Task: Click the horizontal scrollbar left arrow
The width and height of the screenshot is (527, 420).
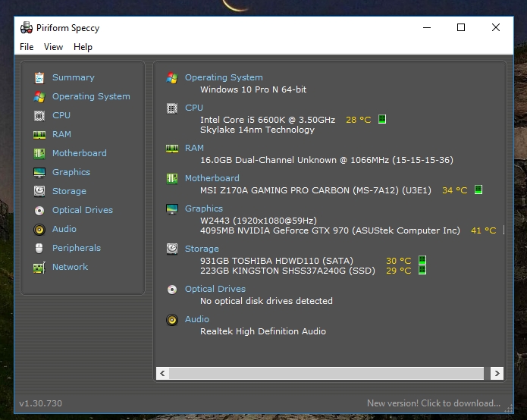Action: coord(163,373)
